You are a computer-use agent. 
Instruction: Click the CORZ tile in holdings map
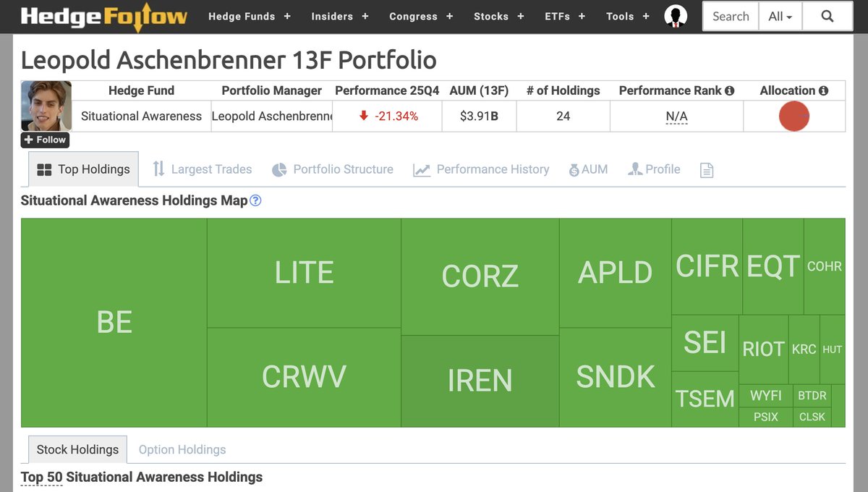point(480,276)
